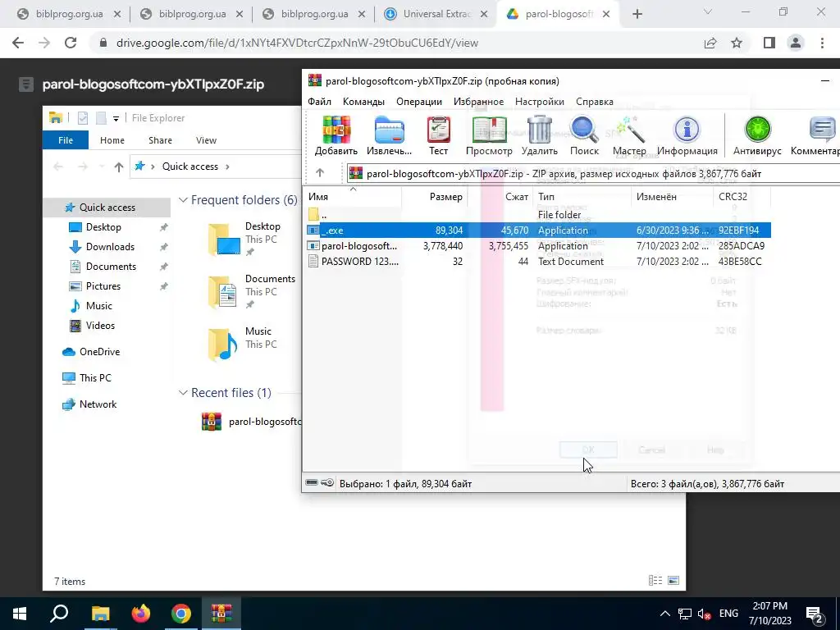Open Избранное menu in WinRAR
This screenshot has height=630, width=840.
(478, 102)
